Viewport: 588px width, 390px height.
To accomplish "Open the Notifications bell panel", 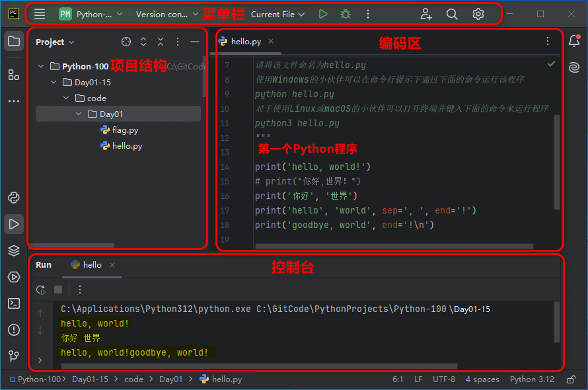I will [x=573, y=41].
